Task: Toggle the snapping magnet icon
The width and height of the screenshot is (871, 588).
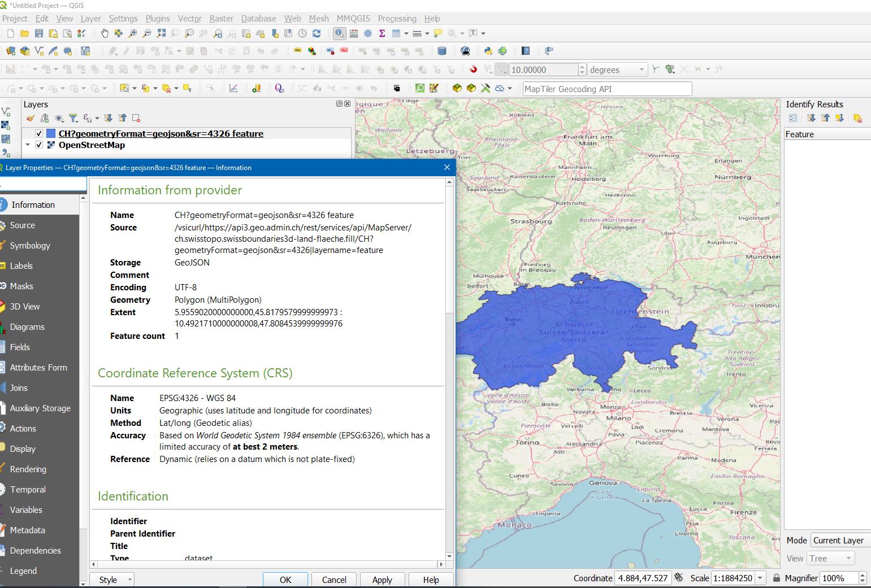Action: pos(473,69)
